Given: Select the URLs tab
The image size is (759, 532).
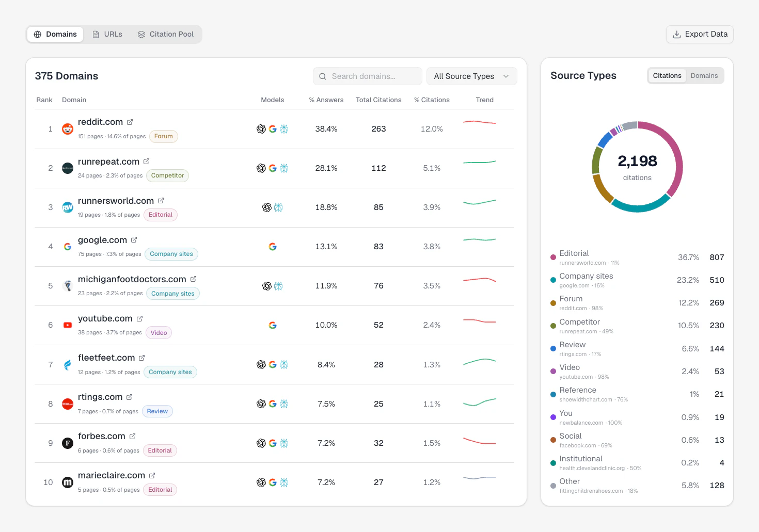Looking at the screenshot, I should [107, 35].
